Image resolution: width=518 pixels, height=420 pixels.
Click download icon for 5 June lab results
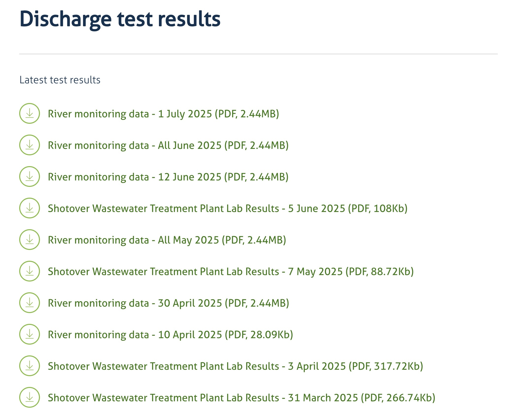tap(30, 208)
